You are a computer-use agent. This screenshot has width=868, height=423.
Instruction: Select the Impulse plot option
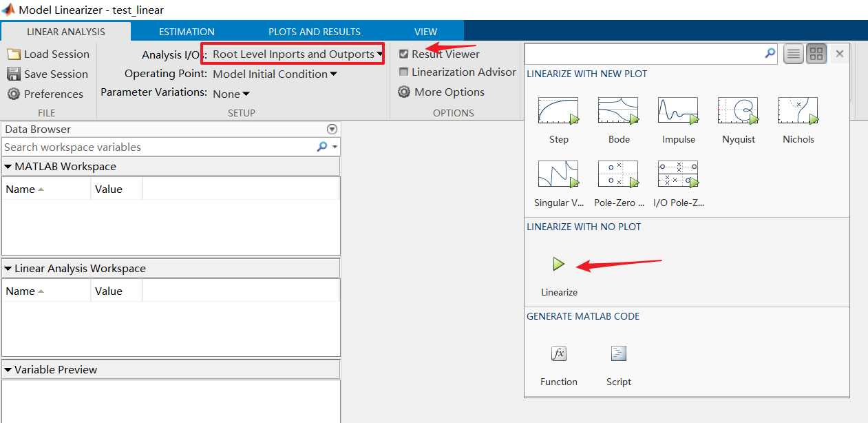click(x=679, y=111)
